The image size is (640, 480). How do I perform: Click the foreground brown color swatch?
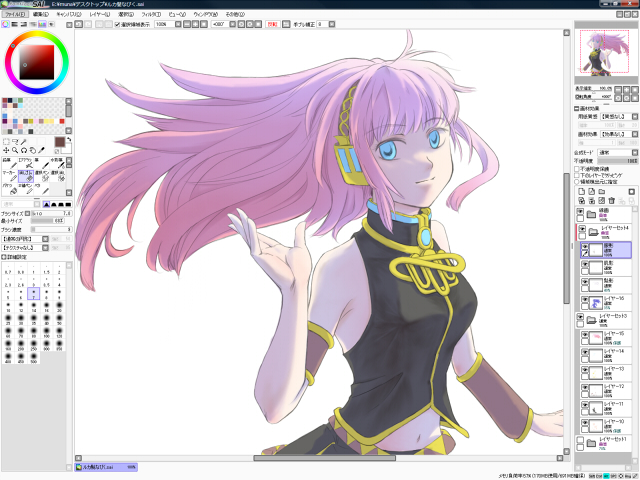tap(60, 142)
